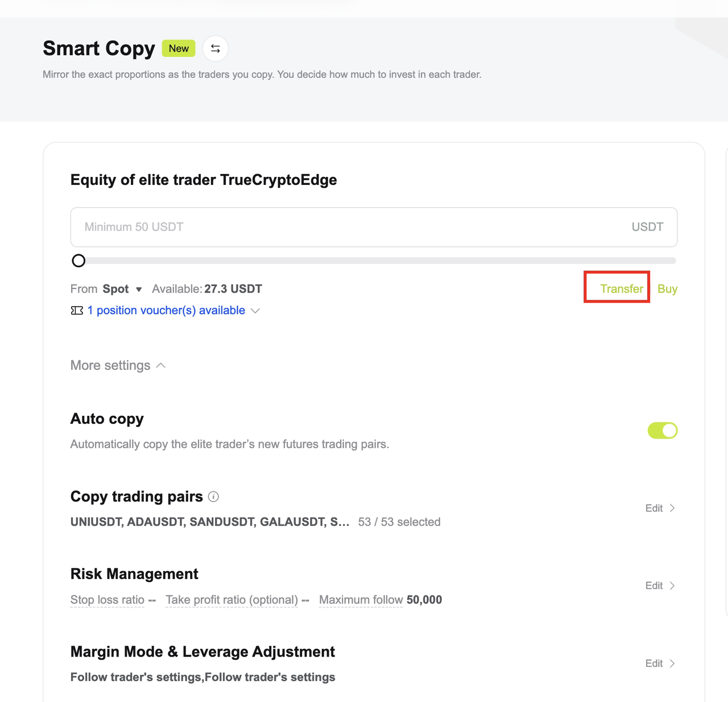This screenshot has width=728, height=702.
Task: Click the New badge next to Smart Copy
Action: 179,49
